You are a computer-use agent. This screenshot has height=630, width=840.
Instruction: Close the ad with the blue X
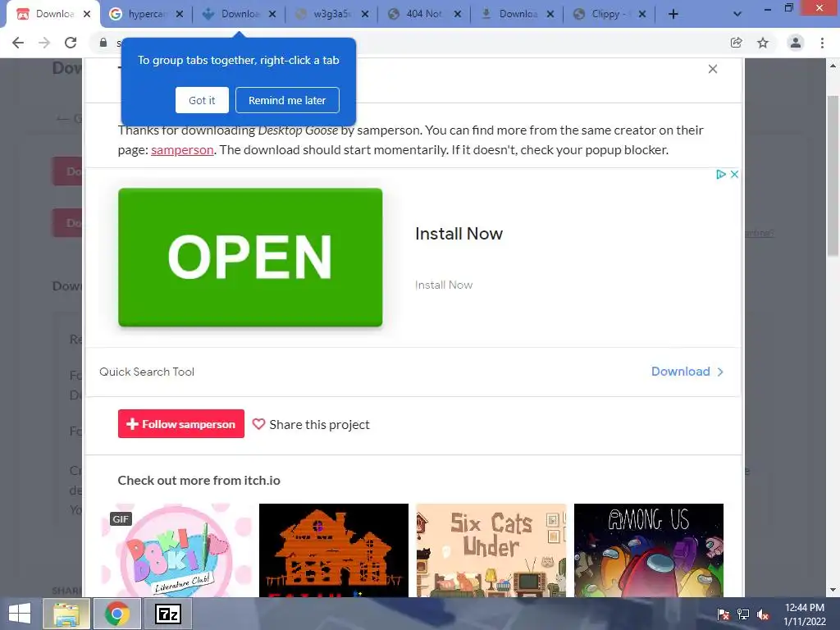point(734,174)
